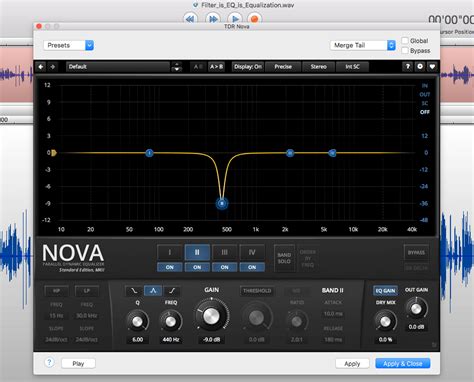Click the play transport button in the editor window

point(235,19)
